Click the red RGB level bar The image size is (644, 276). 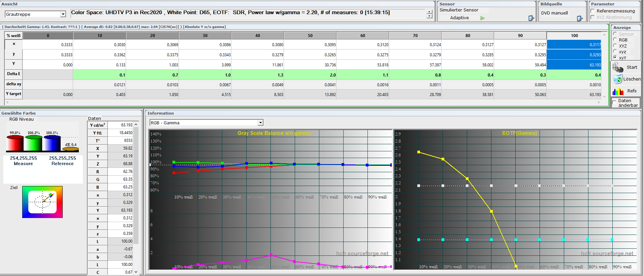(15, 144)
